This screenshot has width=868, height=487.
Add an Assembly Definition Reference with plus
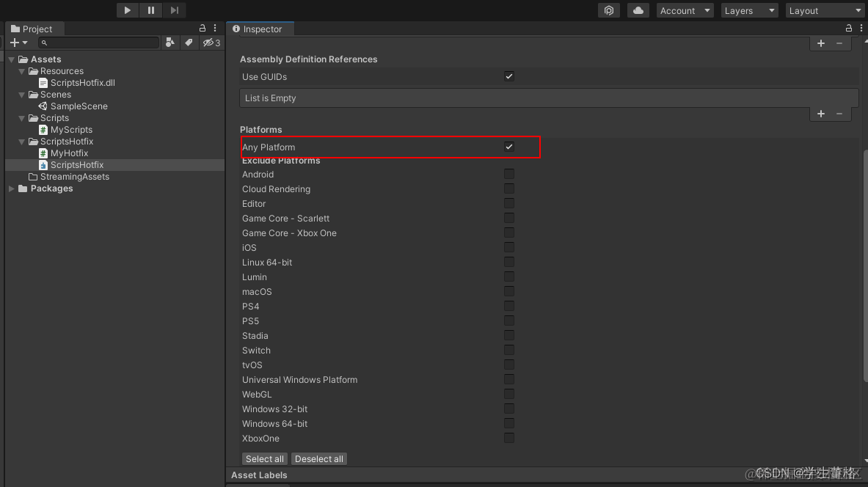point(821,114)
